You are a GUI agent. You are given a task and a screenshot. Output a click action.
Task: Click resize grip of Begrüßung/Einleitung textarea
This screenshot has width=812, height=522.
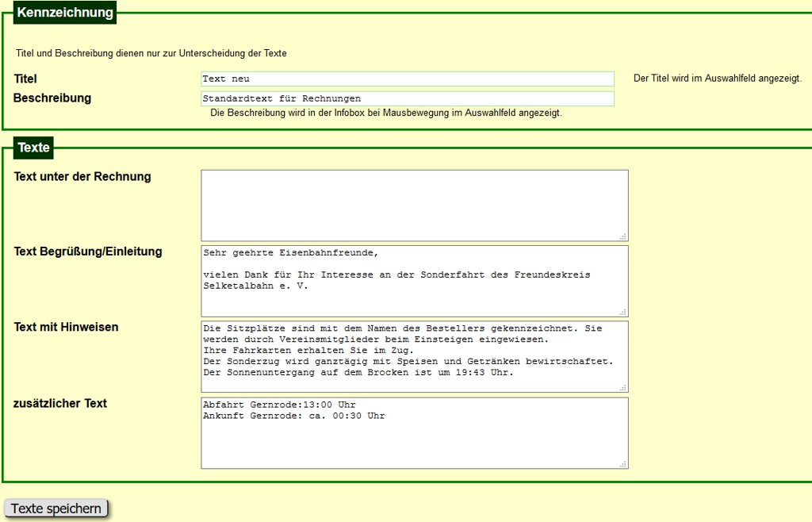tap(623, 312)
